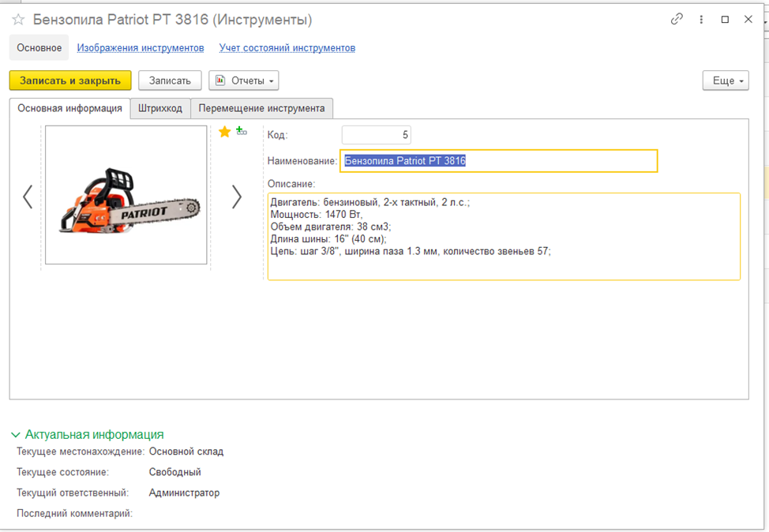Show next tool image with right arrow
The height and width of the screenshot is (532, 769).
(236, 197)
